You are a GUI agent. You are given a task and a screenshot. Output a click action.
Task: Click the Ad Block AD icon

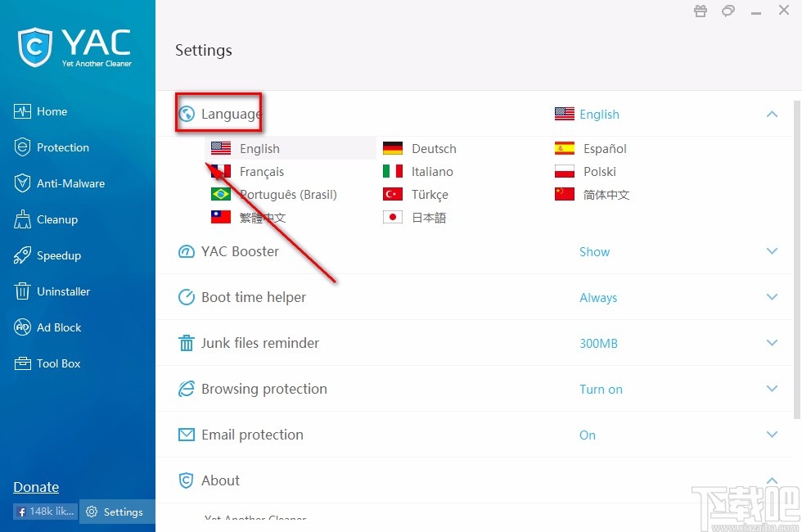pyautogui.click(x=22, y=327)
